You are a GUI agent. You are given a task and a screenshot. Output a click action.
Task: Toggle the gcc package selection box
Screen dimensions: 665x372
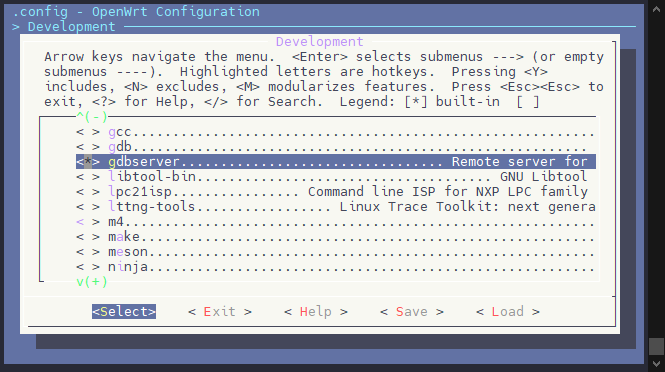[88, 132]
